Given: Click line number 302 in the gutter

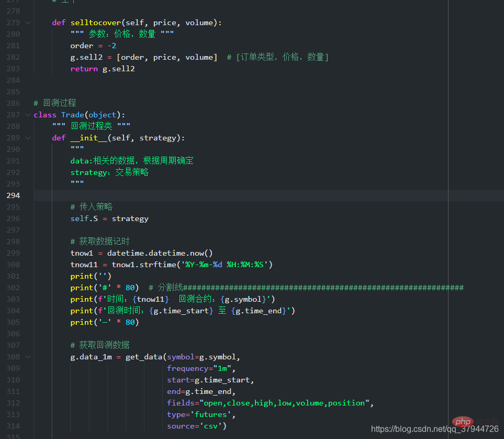Looking at the screenshot, I should pos(13,288).
